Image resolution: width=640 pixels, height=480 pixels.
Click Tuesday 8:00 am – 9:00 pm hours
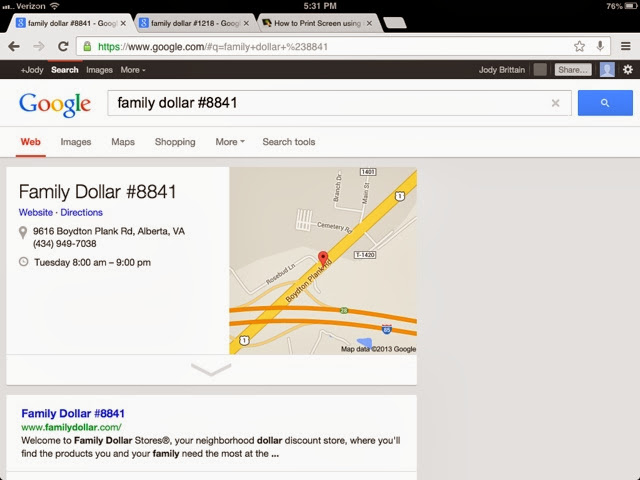(92, 262)
